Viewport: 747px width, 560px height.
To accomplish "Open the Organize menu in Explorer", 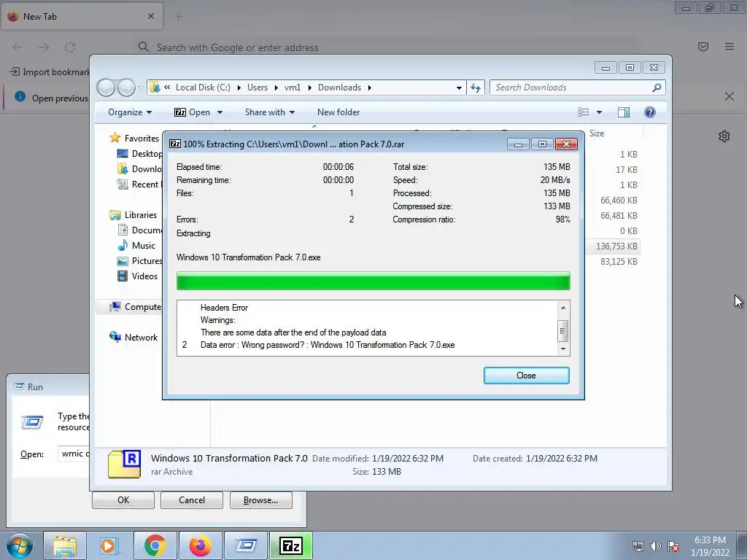I will click(x=130, y=112).
